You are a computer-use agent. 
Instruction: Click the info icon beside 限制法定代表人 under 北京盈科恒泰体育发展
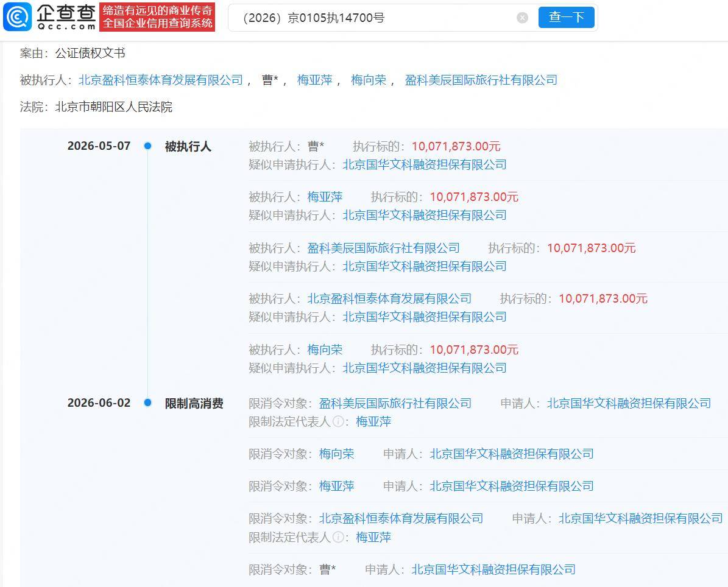click(x=339, y=537)
